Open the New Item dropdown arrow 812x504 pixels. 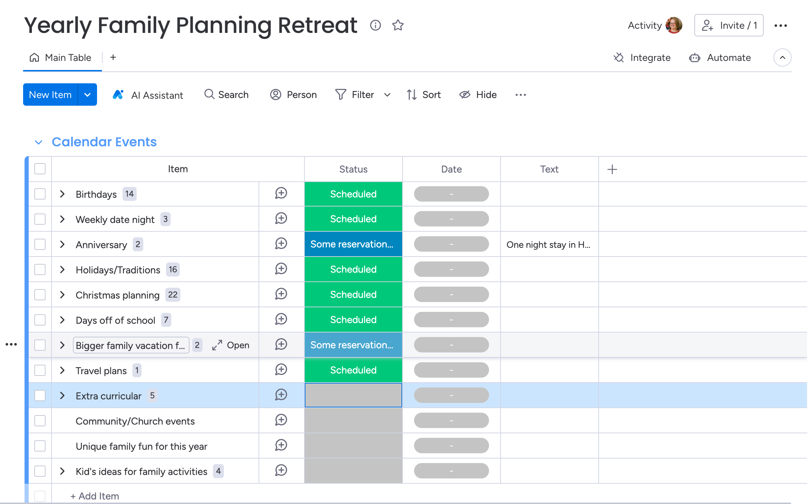click(88, 95)
